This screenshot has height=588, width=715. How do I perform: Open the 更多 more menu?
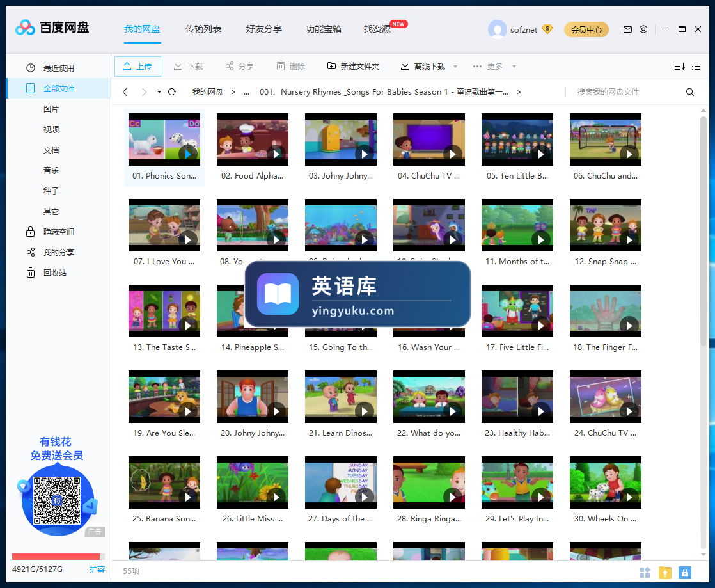point(488,66)
